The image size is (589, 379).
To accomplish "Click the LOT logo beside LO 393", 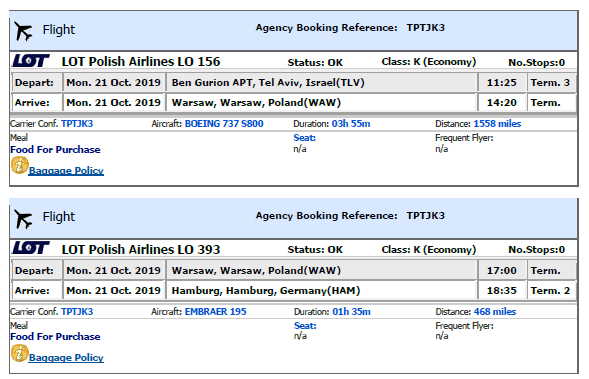I will 31,248.
